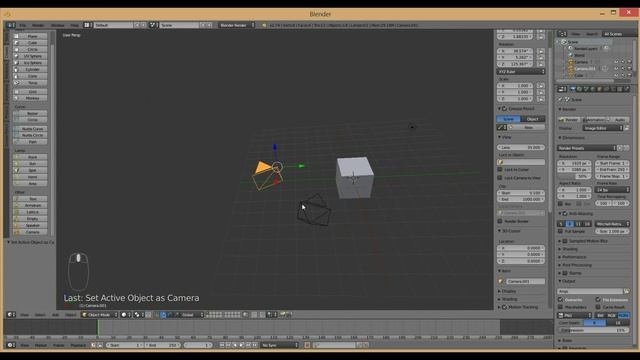Add a Lattice object
The height and width of the screenshot is (360, 640).
[x=30, y=212]
